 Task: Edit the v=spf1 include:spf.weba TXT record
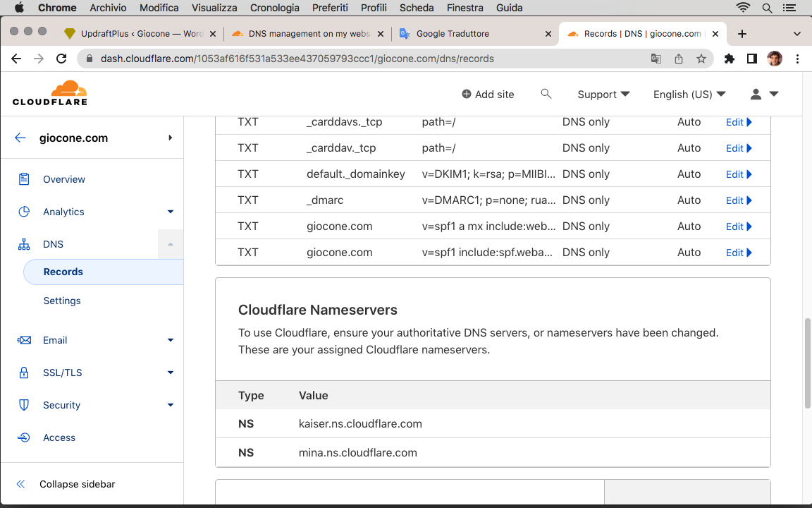[x=739, y=253]
